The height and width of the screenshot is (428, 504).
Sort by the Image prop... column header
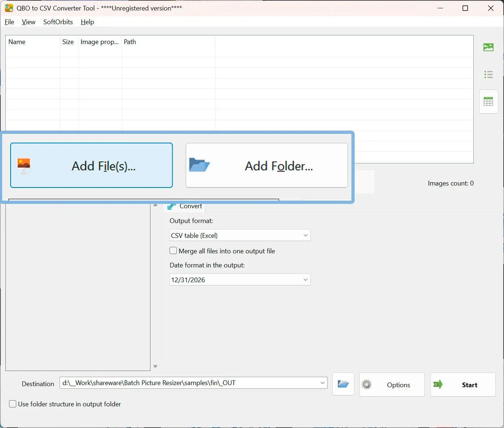(100, 42)
